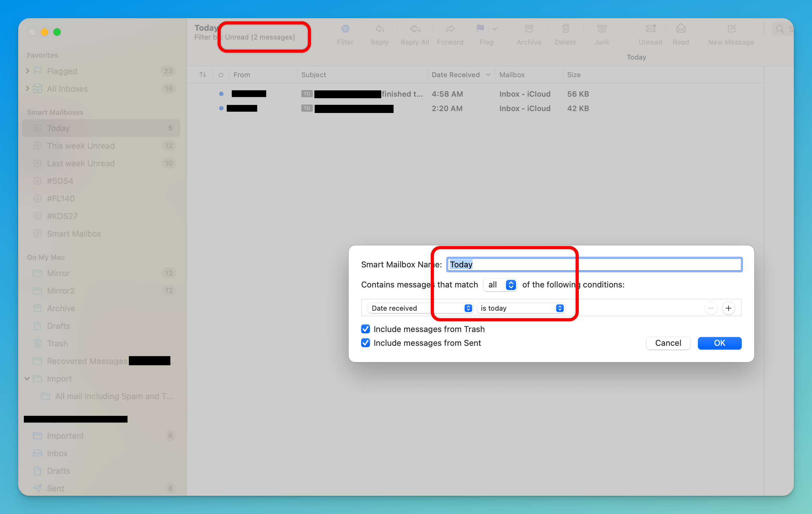Viewport: 812px width, 514px height.
Task: Click the Smart Mailbox Name field
Action: 593,265
